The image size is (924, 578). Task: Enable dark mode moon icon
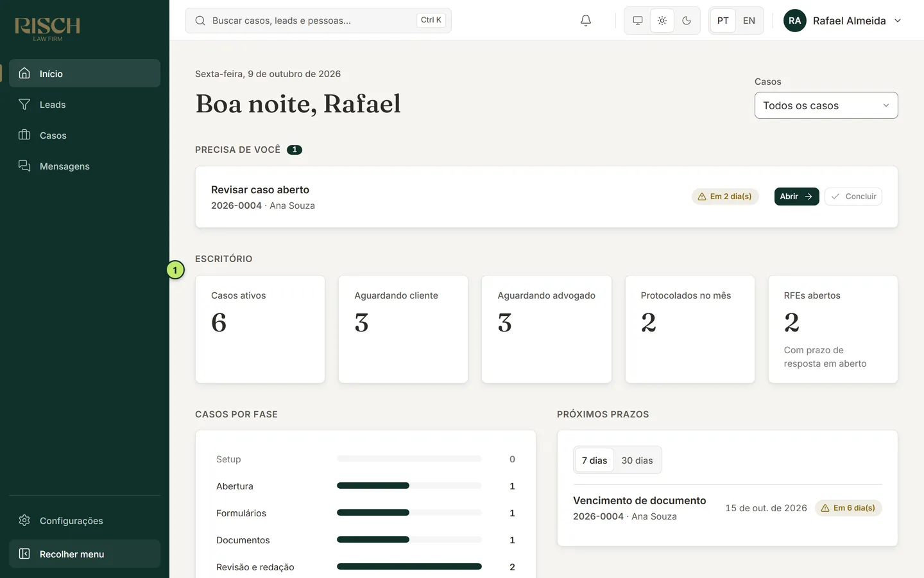[x=687, y=21]
